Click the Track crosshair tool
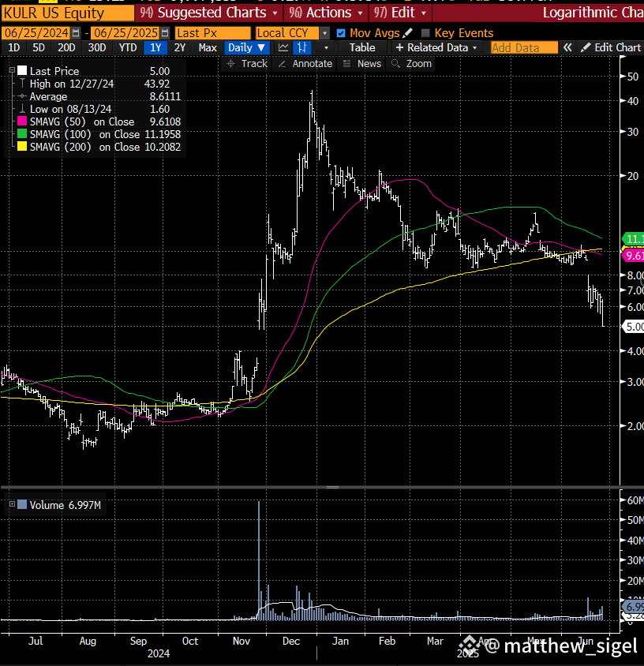This screenshot has height=666, width=644. pyautogui.click(x=247, y=64)
